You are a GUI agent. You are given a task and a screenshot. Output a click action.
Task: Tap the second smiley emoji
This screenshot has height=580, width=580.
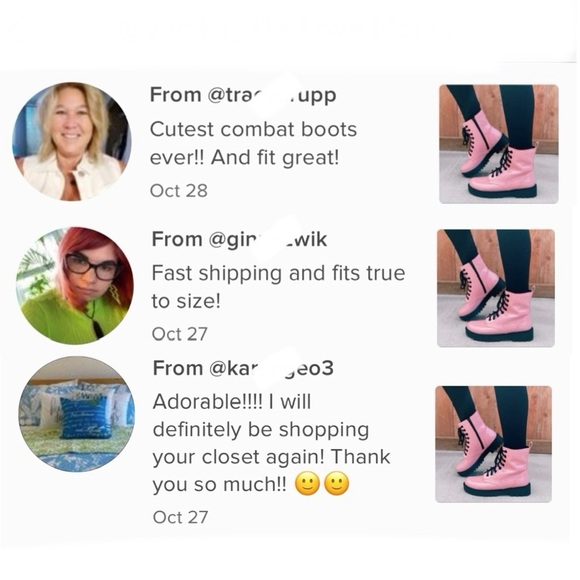pos(337,484)
